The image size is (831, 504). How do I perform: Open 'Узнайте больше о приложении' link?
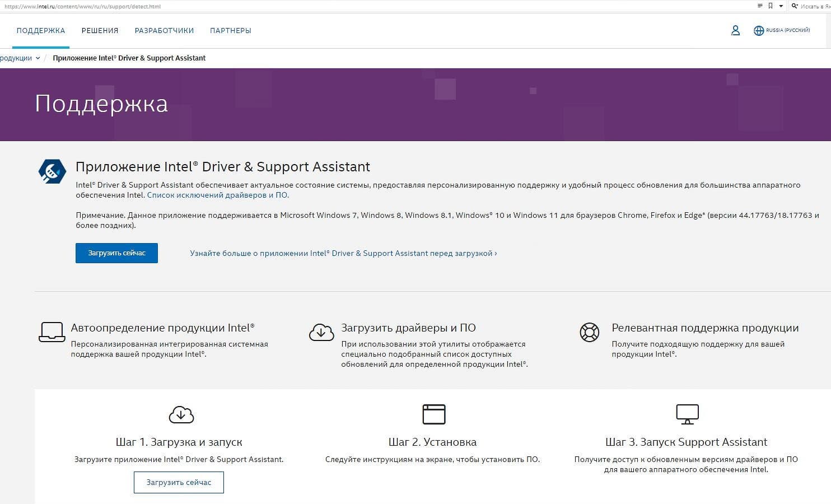(343, 253)
